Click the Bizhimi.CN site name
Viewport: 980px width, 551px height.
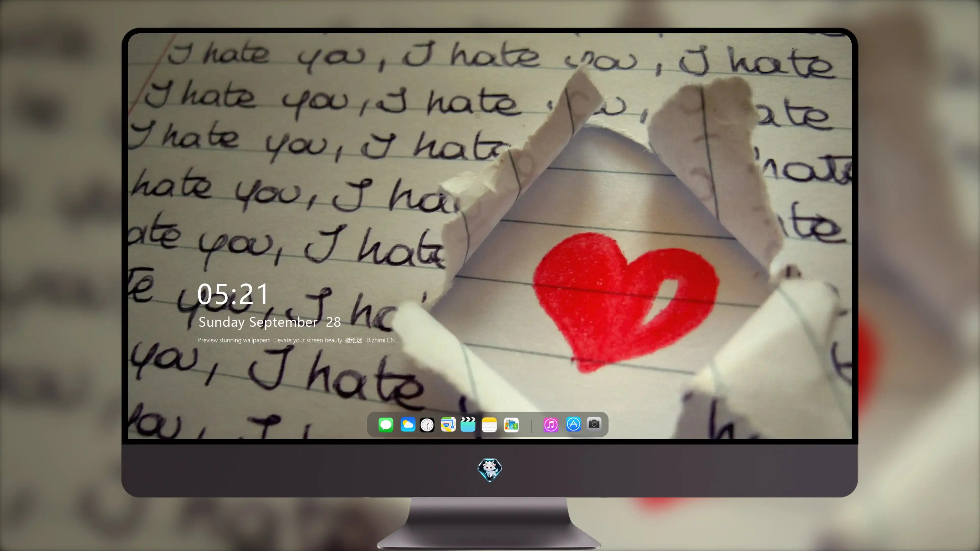[381, 340]
